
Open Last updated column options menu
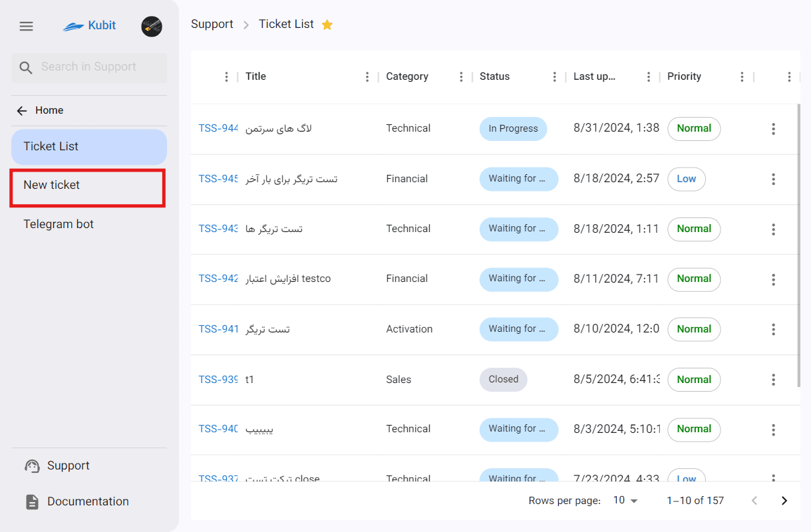click(x=649, y=77)
